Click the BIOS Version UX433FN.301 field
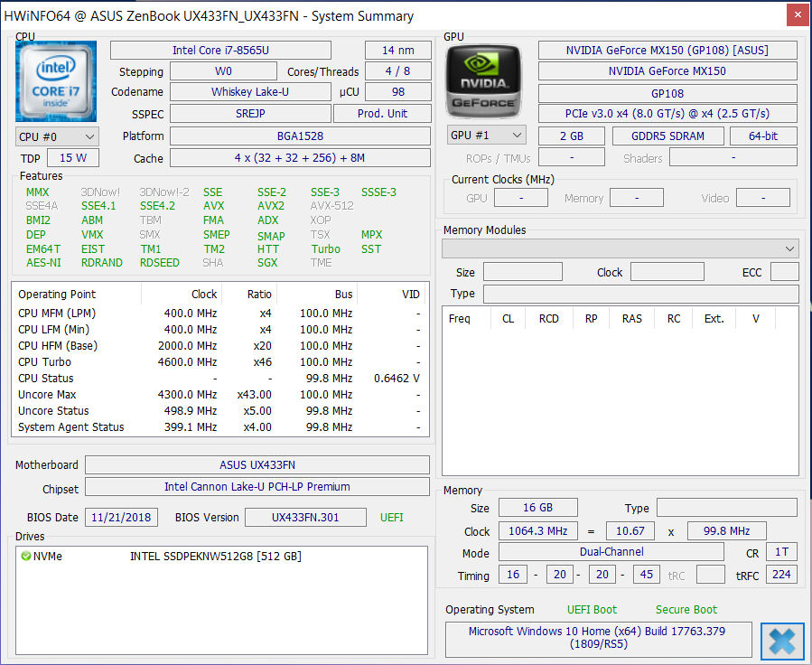 305,518
